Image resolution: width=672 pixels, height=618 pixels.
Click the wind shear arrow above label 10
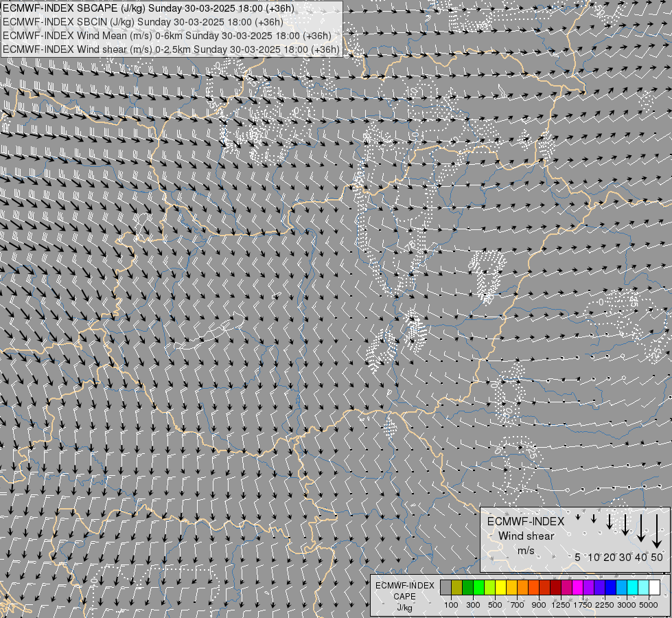click(594, 518)
